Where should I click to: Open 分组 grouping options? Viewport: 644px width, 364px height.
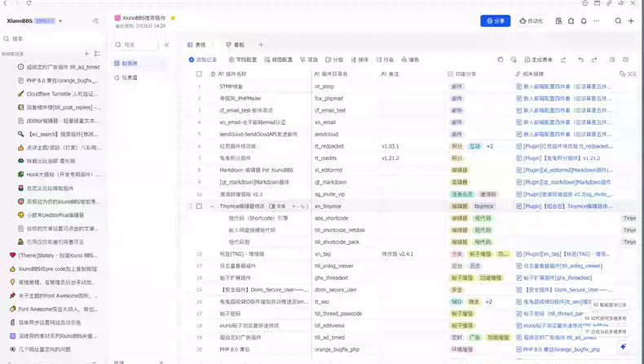(x=334, y=60)
